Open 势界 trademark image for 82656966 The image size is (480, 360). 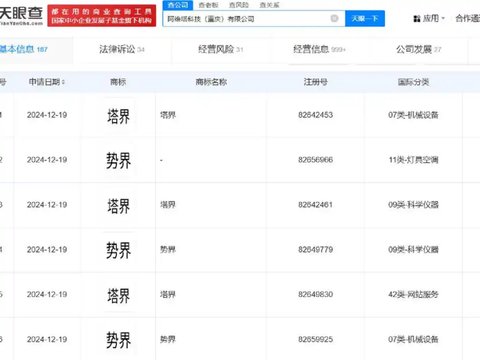coord(118,160)
